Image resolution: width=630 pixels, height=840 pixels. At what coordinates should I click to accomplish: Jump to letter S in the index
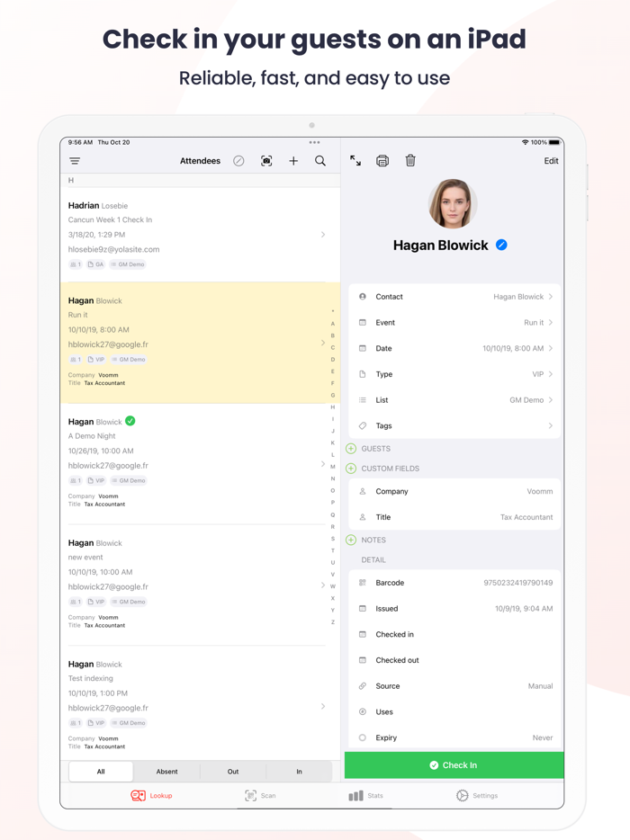click(x=332, y=539)
